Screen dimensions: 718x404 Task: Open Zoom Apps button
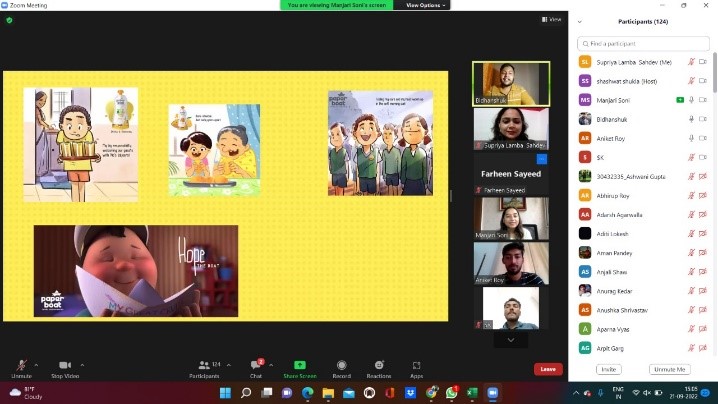click(x=416, y=369)
